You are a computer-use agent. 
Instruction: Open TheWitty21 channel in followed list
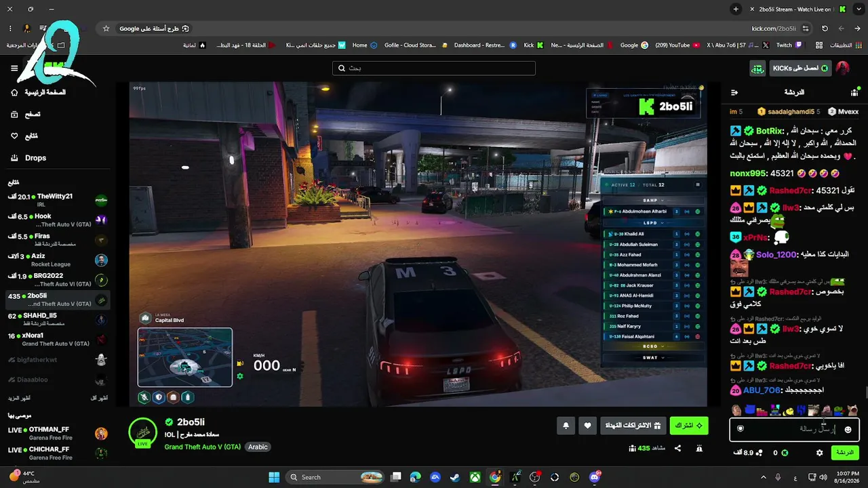pos(57,200)
